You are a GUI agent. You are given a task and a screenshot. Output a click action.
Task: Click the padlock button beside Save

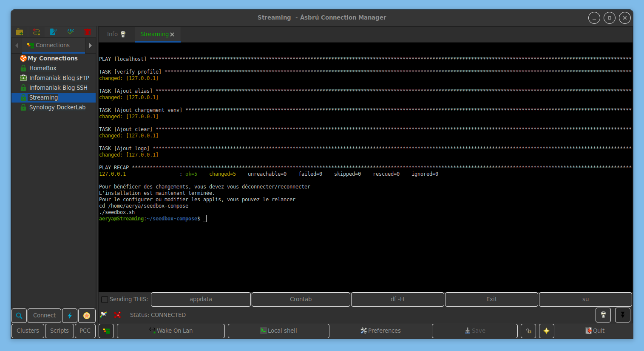point(528,331)
